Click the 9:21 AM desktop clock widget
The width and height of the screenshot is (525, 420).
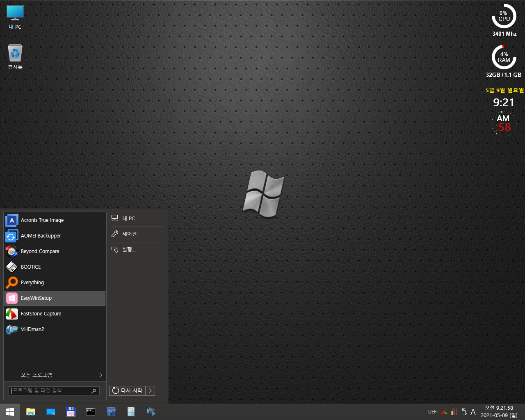(504, 117)
